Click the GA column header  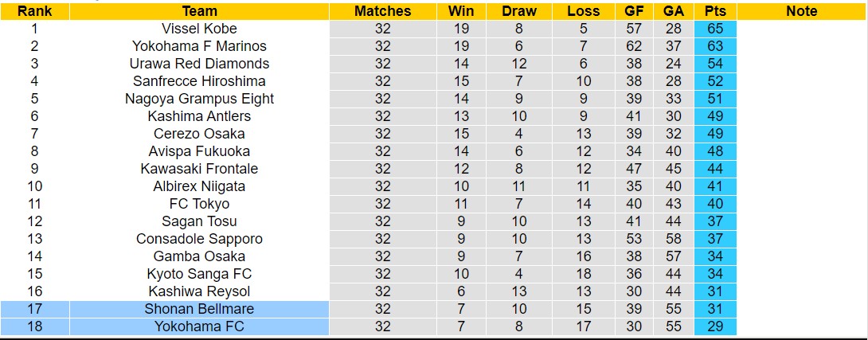(x=673, y=11)
